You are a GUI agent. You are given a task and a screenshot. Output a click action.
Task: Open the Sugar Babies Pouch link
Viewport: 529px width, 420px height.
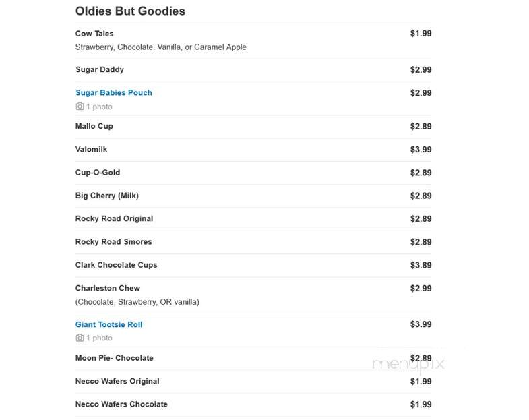114,93
